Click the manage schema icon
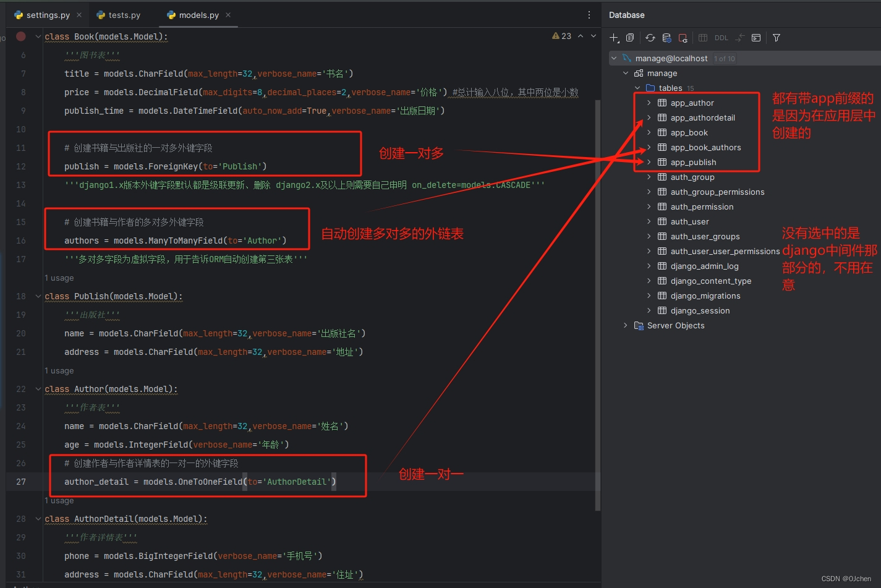The image size is (881, 588). click(639, 73)
